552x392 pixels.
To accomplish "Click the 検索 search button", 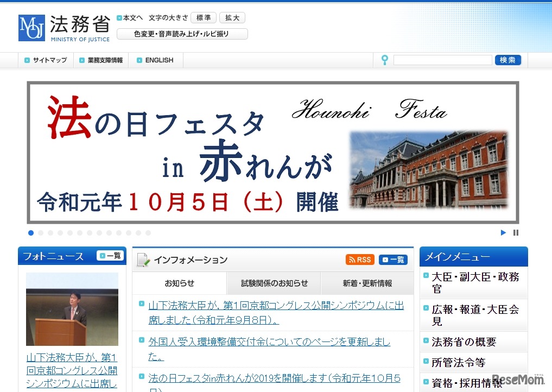I will 508,60.
